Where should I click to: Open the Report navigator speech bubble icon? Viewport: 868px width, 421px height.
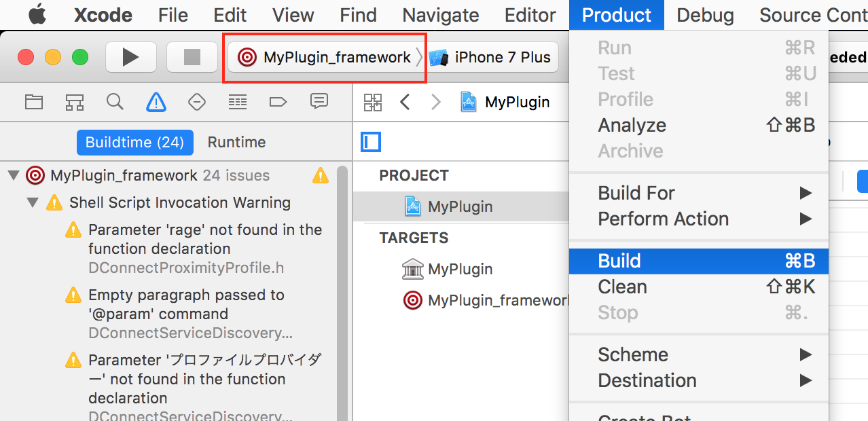pos(319,102)
